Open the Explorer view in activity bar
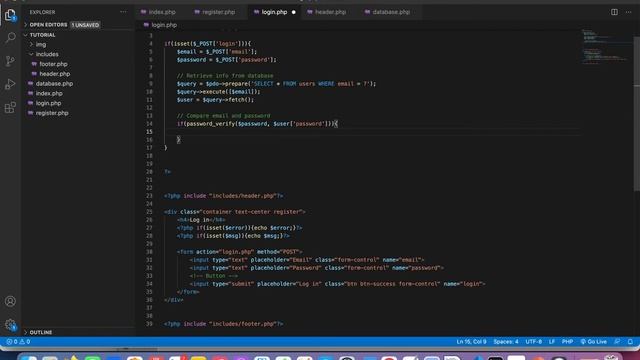Viewport: 640px width, 360px height. [10, 15]
